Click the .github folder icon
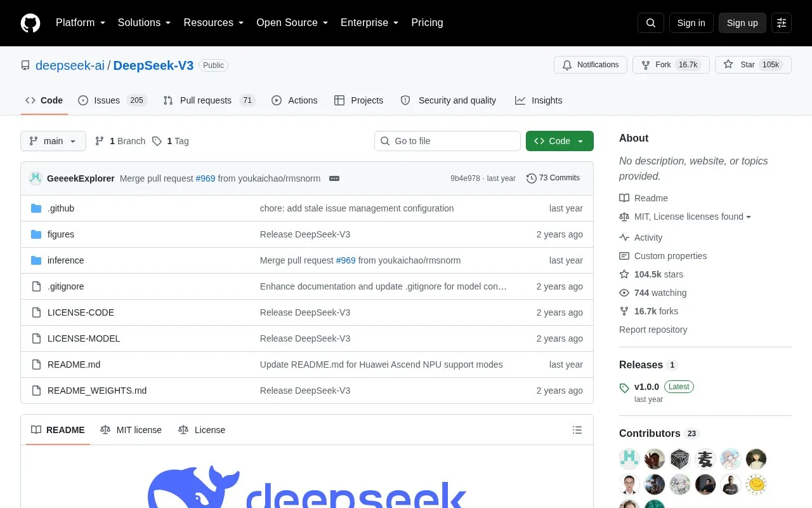The width and height of the screenshot is (812, 508). [x=36, y=208]
